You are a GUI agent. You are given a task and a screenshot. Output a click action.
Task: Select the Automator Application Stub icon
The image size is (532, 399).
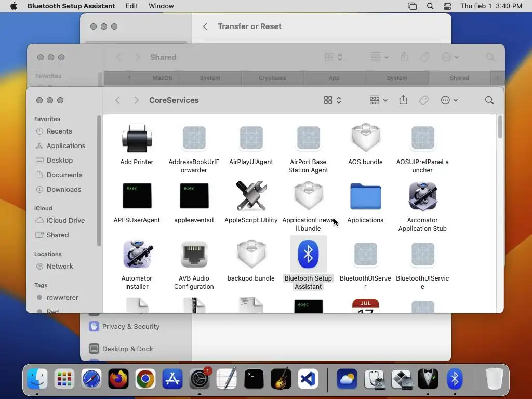pos(422,196)
